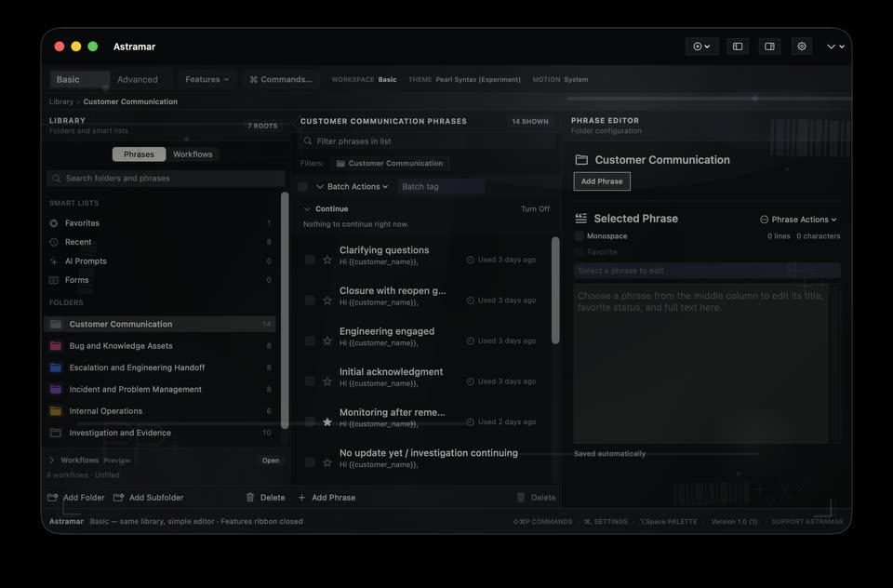Check the Closure with reopen checkbox

click(310, 301)
